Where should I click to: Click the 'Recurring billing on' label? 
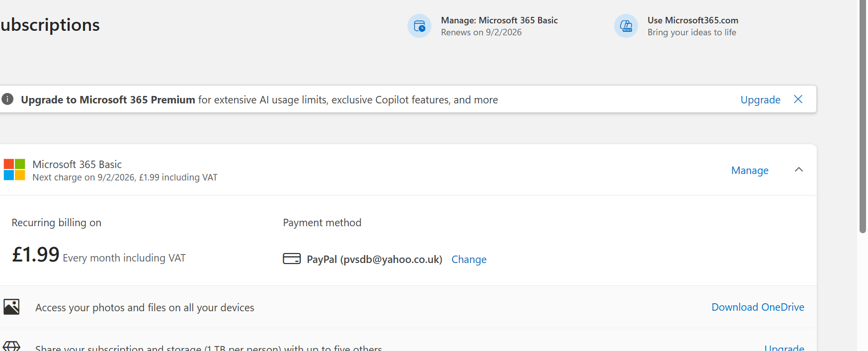point(56,223)
